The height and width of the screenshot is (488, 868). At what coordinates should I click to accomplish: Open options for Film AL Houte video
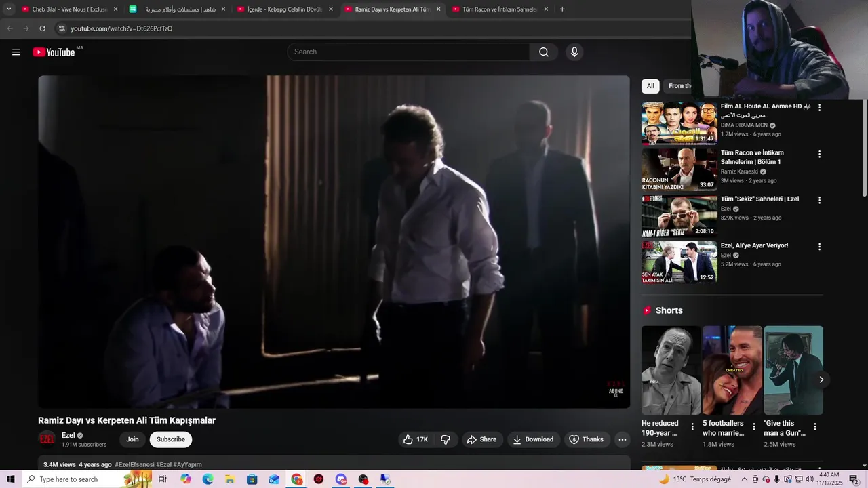point(819,108)
